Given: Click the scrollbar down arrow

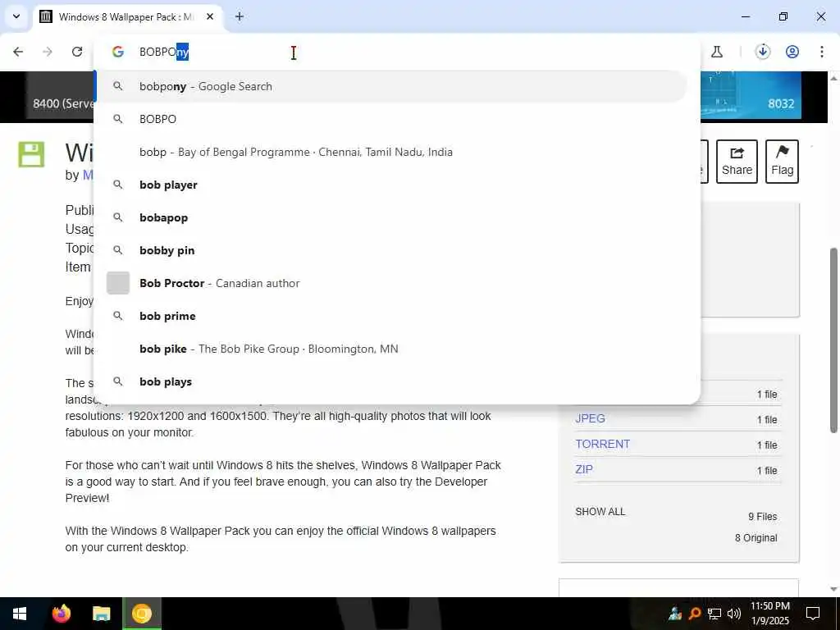Looking at the screenshot, I should (834, 590).
